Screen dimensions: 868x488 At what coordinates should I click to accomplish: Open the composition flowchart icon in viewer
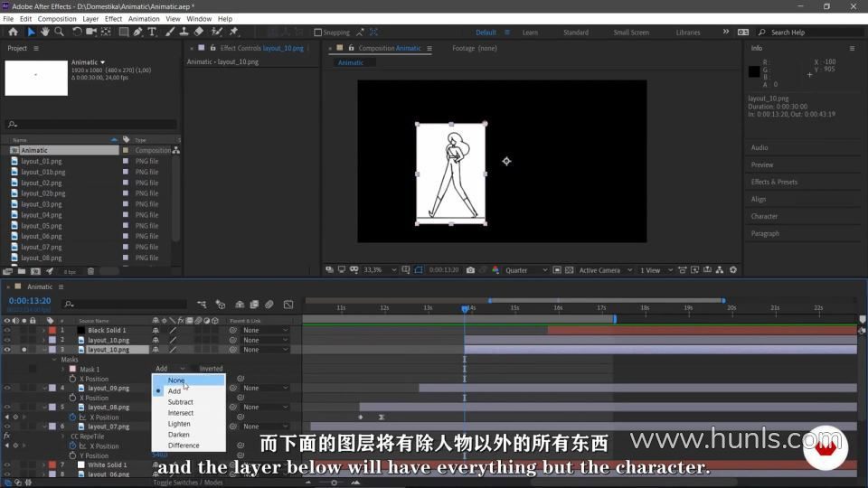coord(720,270)
